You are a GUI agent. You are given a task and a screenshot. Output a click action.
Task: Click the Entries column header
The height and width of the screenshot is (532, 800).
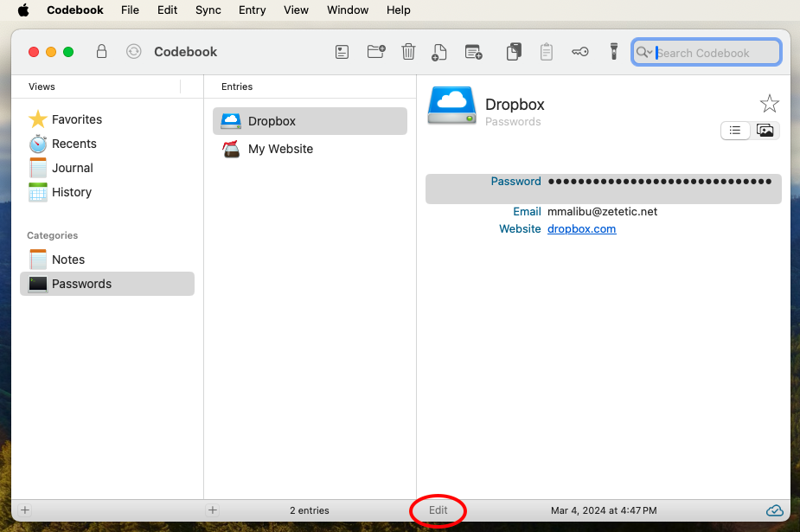tap(237, 87)
